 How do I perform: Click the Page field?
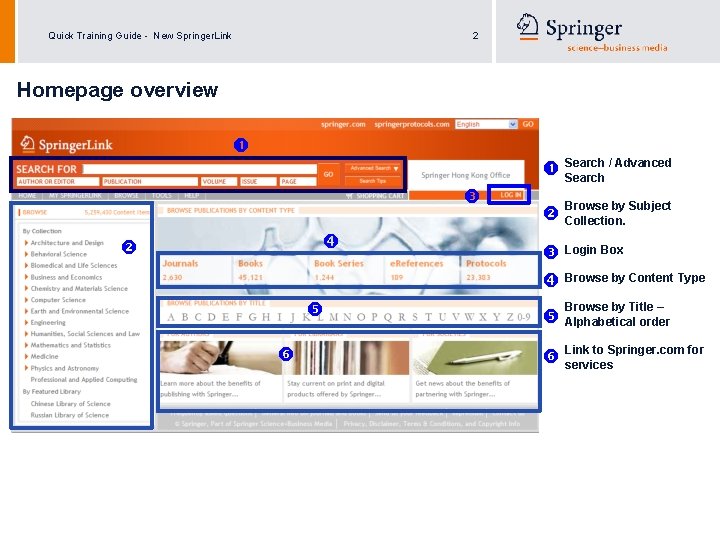tap(298, 181)
